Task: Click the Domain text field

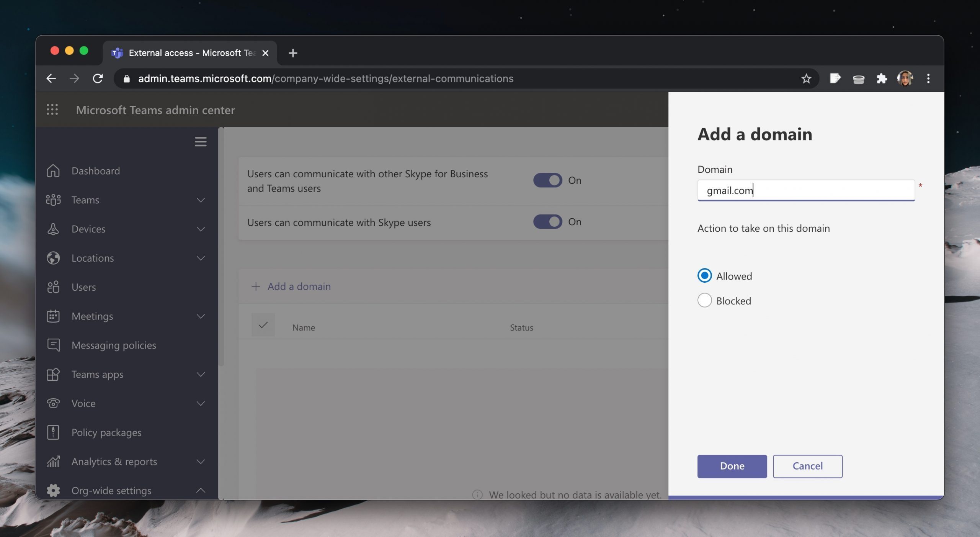Action: point(805,190)
